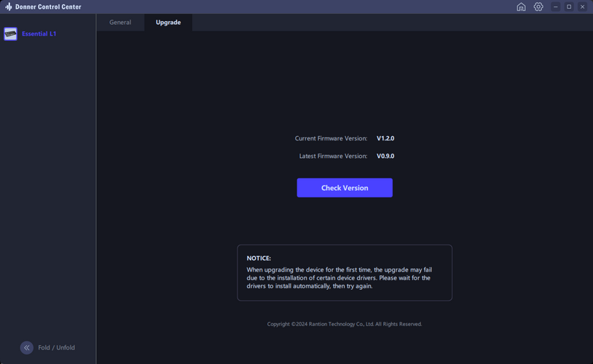Screen dimensions: 593x364
Task: Click the Current Firmware Version label
Action: (331, 138)
